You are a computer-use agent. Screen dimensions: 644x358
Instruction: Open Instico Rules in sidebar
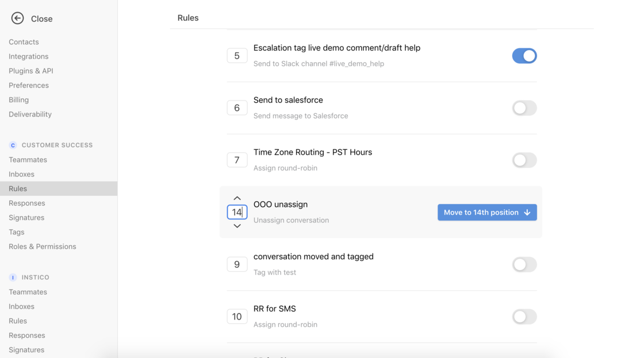(x=18, y=321)
